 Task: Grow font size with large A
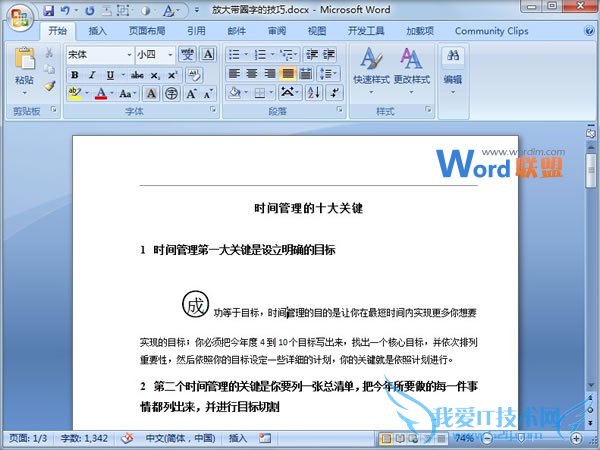191,93
